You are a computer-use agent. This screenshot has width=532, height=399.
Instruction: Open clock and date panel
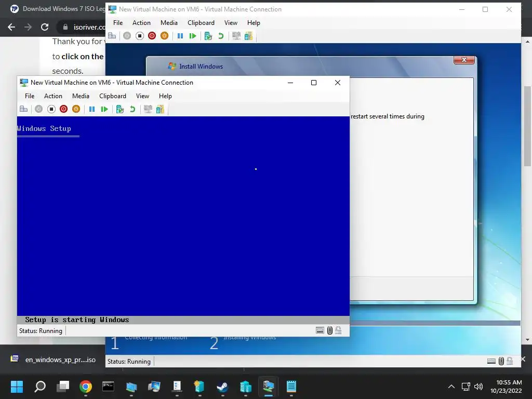pos(506,387)
